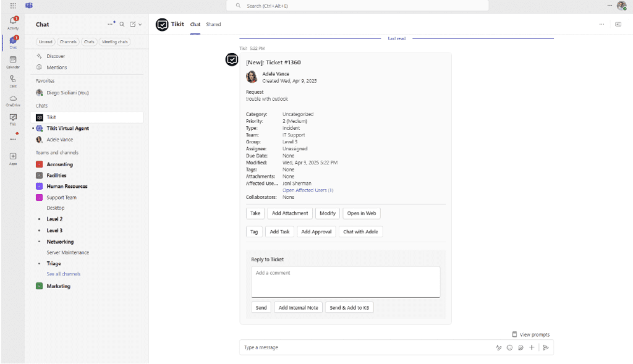
Task: Search within chat list magnifier
Action: pyautogui.click(x=122, y=24)
